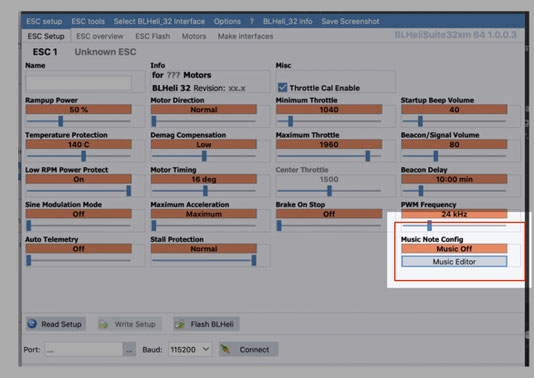The image size is (534, 378).
Task: Click the ESC 1 heading
Action: tap(45, 52)
